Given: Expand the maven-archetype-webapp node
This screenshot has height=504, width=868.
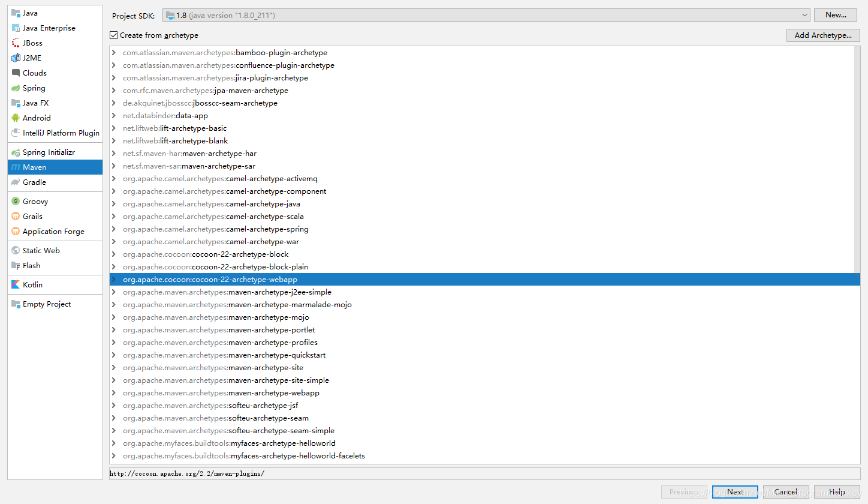Looking at the screenshot, I should click(113, 393).
